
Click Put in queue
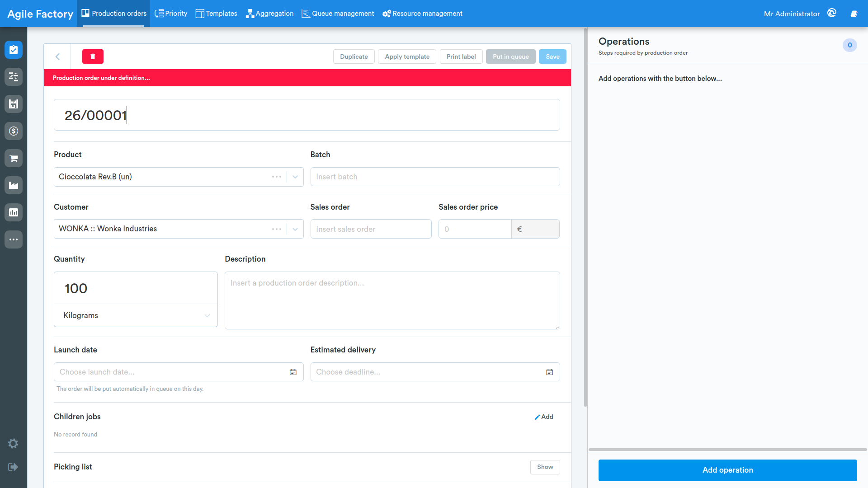511,56
